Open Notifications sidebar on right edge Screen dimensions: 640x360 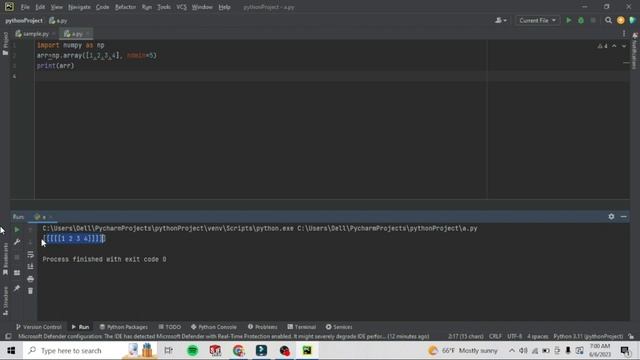pos(635,51)
